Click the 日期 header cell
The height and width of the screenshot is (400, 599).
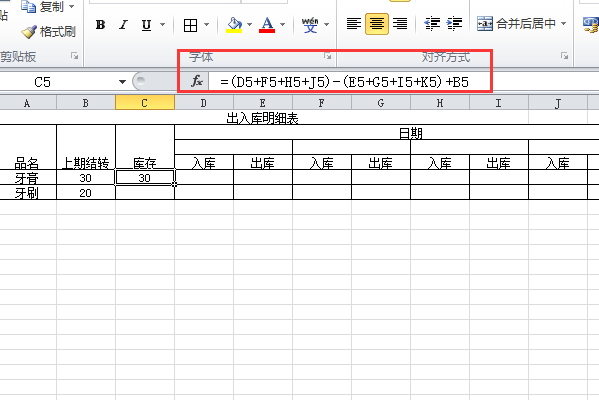pos(410,133)
